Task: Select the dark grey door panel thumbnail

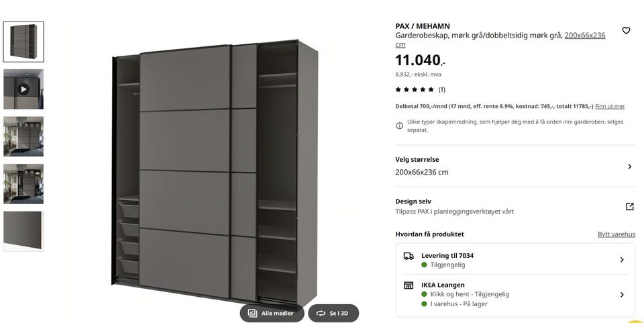Action: 23,231
